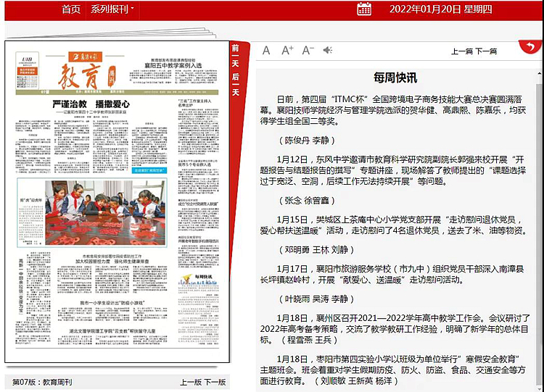Open the 襄阳五中教学案例入选 article
Screen dimensions: 544x392
coord(173,65)
